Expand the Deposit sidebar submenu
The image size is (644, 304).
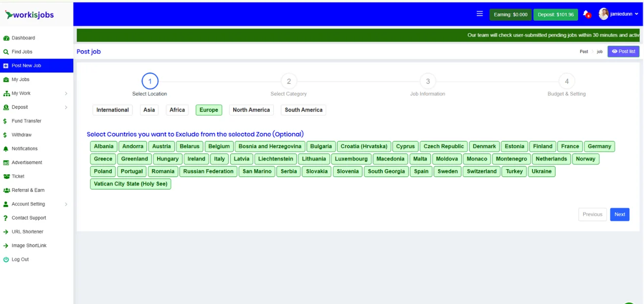66,107
